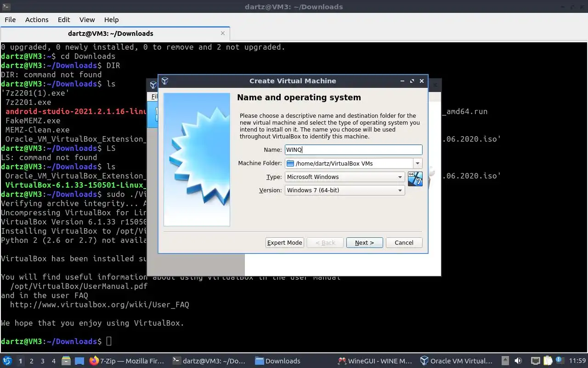The height and width of the screenshot is (368, 588).
Task: Click the MEMZ-Clean.exe filename in terminal
Action: click(x=38, y=130)
